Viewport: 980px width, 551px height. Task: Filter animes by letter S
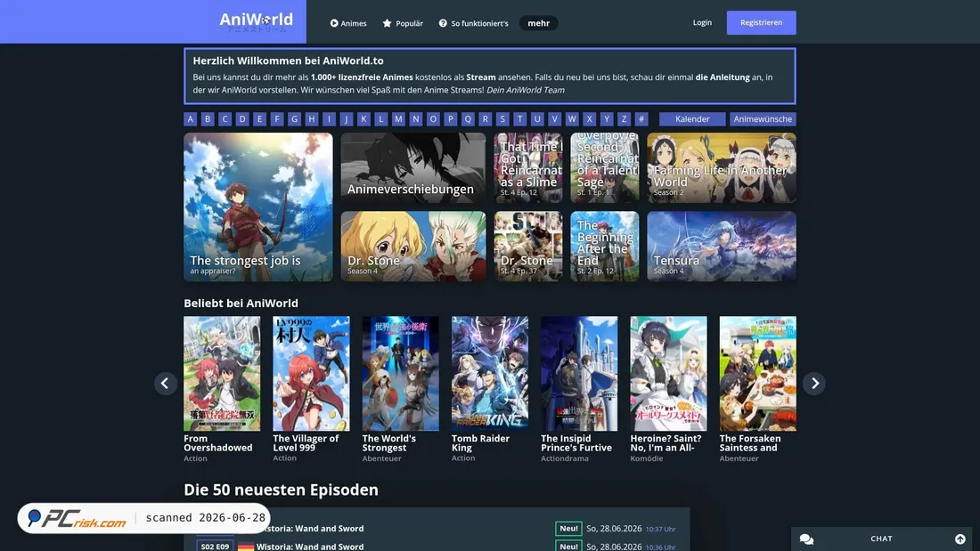(x=502, y=118)
